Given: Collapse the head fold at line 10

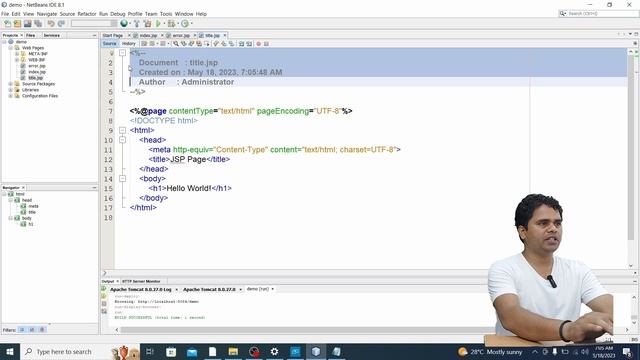Looking at the screenshot, I should (x=122, y=140).
